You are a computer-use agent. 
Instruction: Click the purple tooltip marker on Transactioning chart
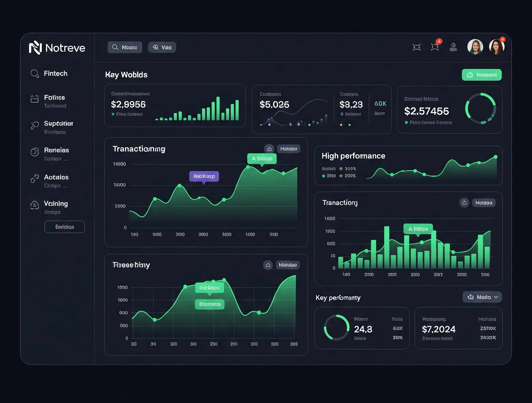(x=204, y=176)
